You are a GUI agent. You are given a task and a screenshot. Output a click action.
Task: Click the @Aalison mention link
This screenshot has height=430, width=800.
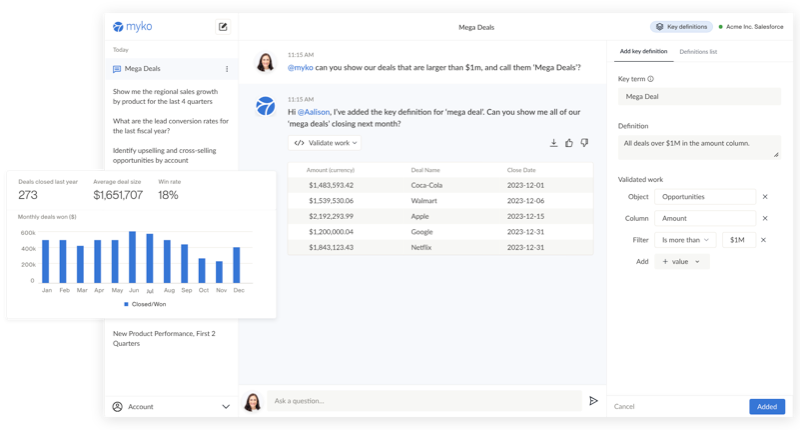click(314, 112)
